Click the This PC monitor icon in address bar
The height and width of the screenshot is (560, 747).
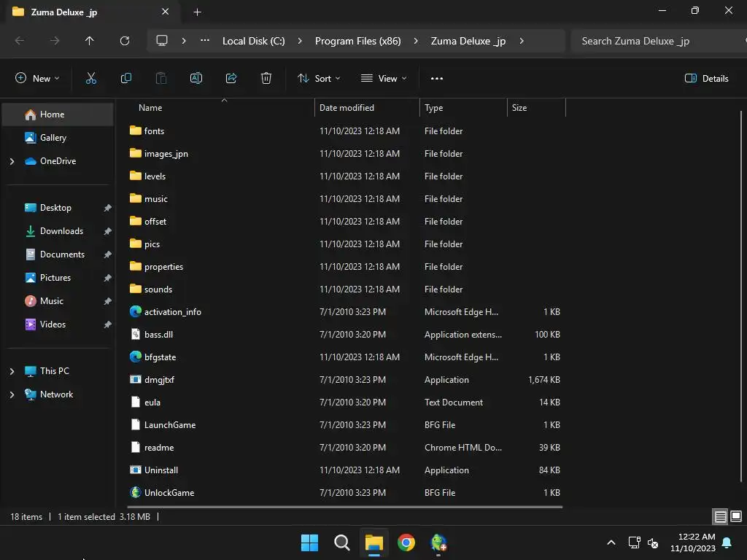(162, 41)
